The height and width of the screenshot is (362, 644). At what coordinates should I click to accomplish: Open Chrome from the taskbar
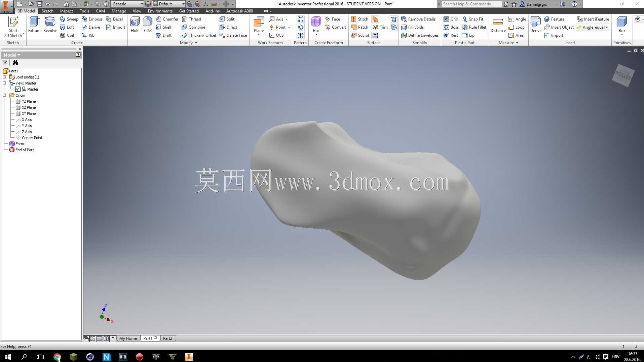pos(57,357)
